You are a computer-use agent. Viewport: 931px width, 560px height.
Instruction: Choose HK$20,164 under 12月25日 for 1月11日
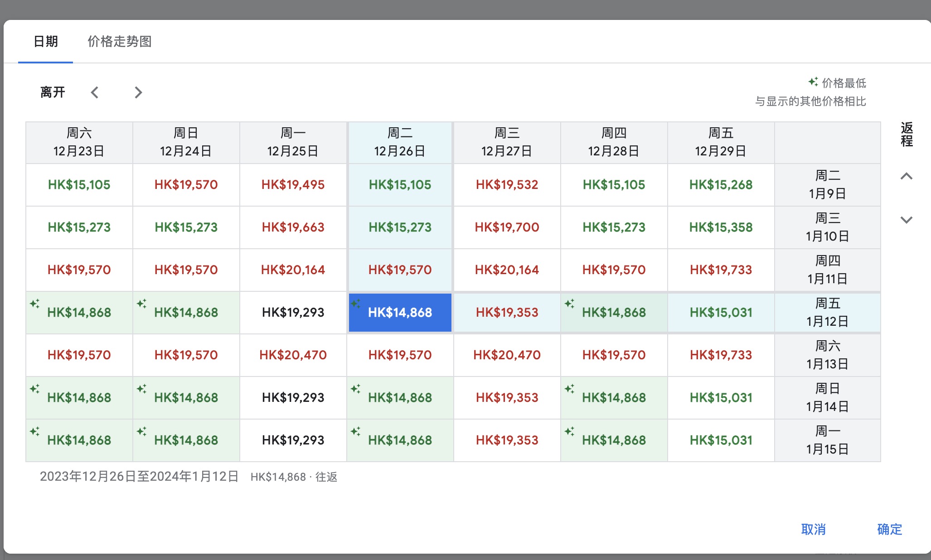click(293, 270)
